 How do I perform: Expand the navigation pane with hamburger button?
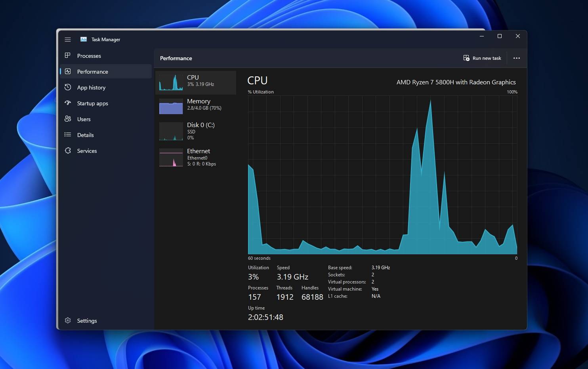click(x=67, y=39)
